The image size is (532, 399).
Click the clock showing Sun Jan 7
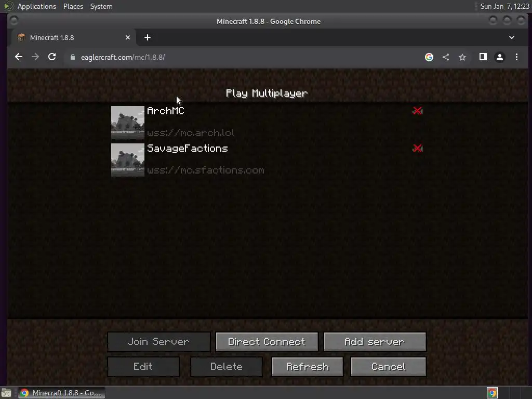point(504,6)
